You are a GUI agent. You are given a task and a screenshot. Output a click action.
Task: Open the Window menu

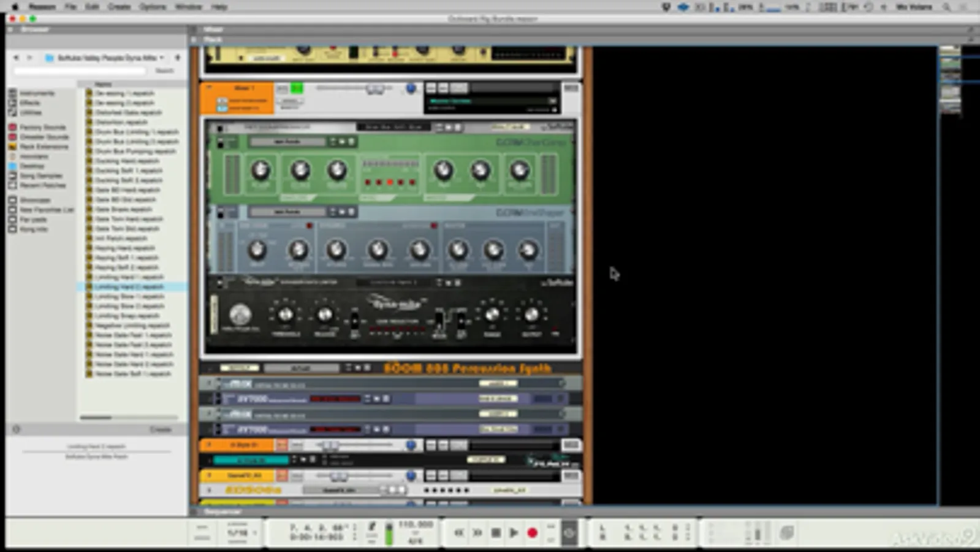click(188, 7)
